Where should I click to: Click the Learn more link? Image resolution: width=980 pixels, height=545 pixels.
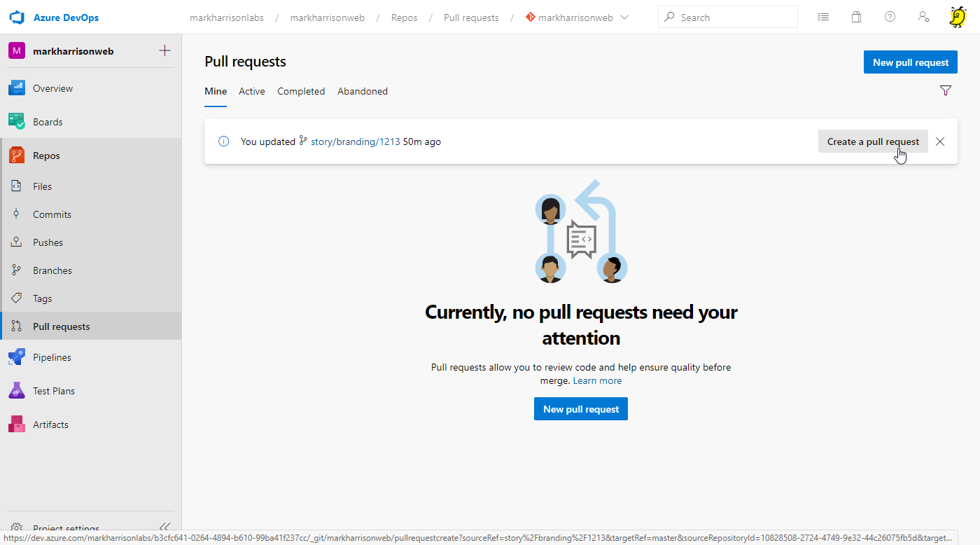(597, 380)
